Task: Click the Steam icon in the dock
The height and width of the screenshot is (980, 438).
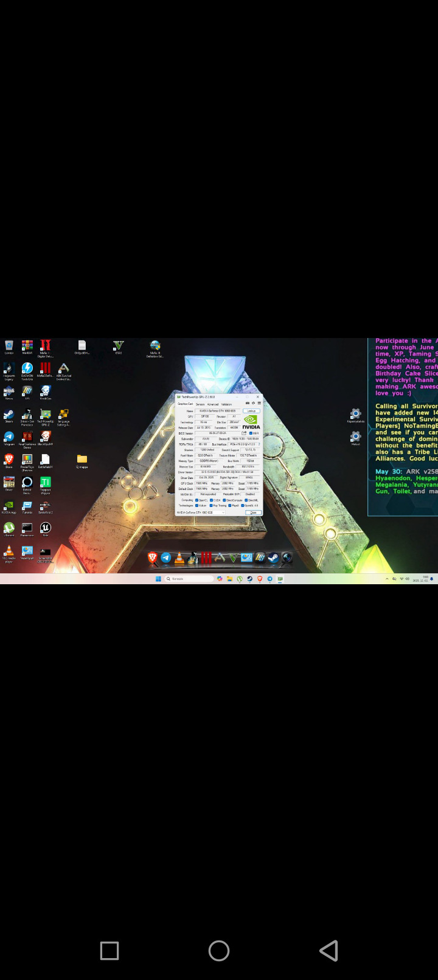Action: pyautogui.click(x=273, y=557)
